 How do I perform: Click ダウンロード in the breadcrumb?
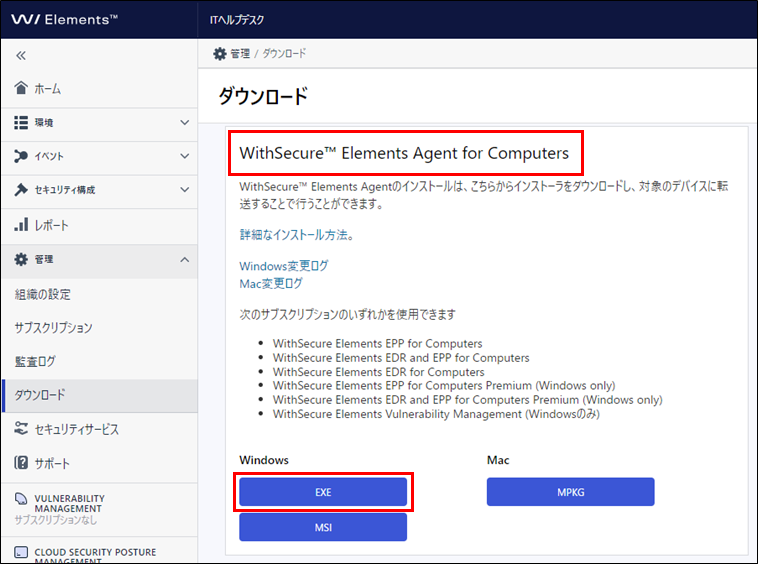pos(284,54)
